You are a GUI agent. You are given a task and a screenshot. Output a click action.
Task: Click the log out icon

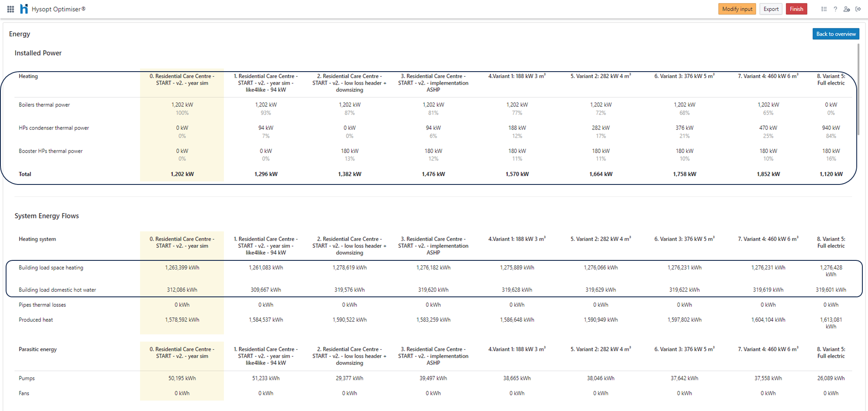pyautogui.click(x=858, y=9)
